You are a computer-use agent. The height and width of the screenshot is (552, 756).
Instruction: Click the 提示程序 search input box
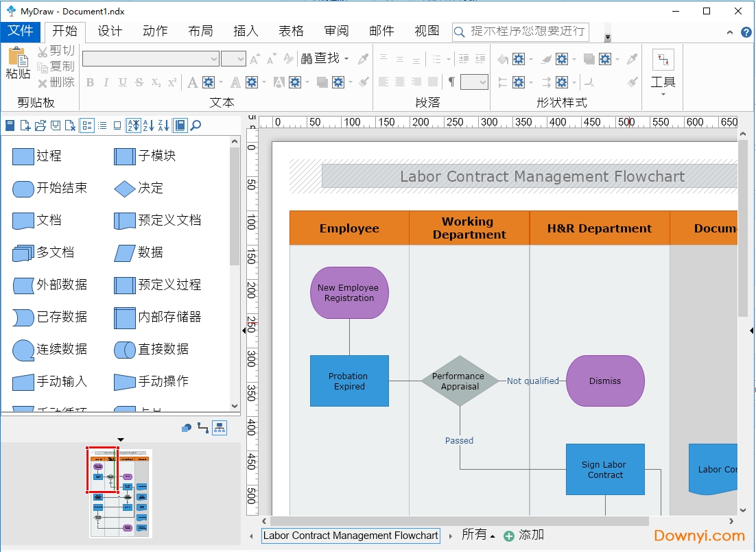click(x=527, y=32)
